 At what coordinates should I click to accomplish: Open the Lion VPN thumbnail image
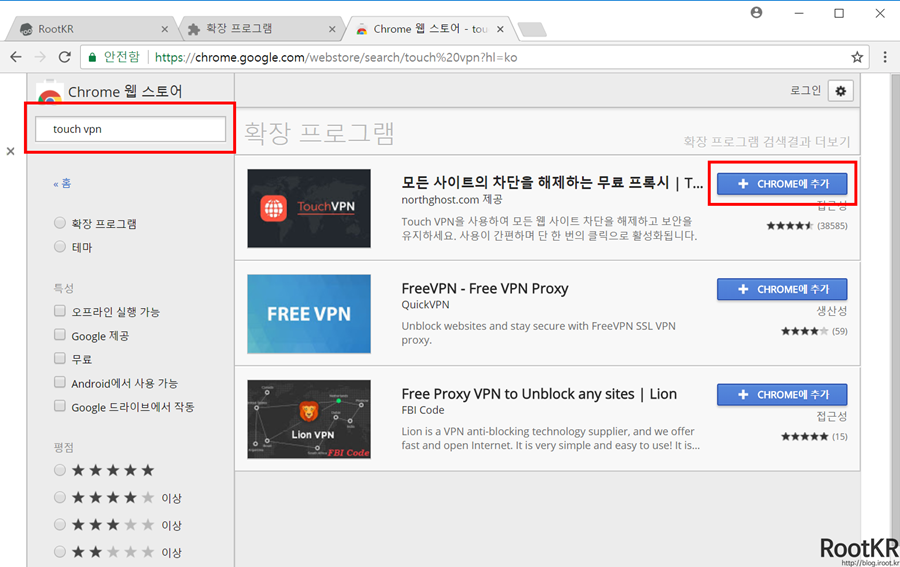coord(309,419)
